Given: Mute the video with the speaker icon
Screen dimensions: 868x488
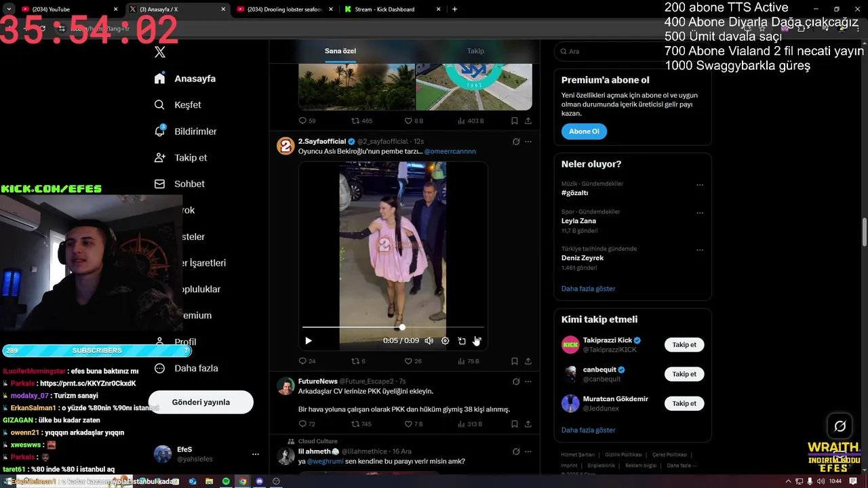Looking at the screenshot, I should tap(429, 341).
